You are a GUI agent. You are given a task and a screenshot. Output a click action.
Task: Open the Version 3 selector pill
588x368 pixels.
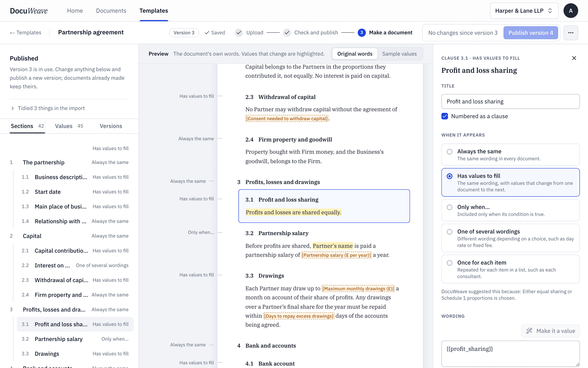(184, 33)
